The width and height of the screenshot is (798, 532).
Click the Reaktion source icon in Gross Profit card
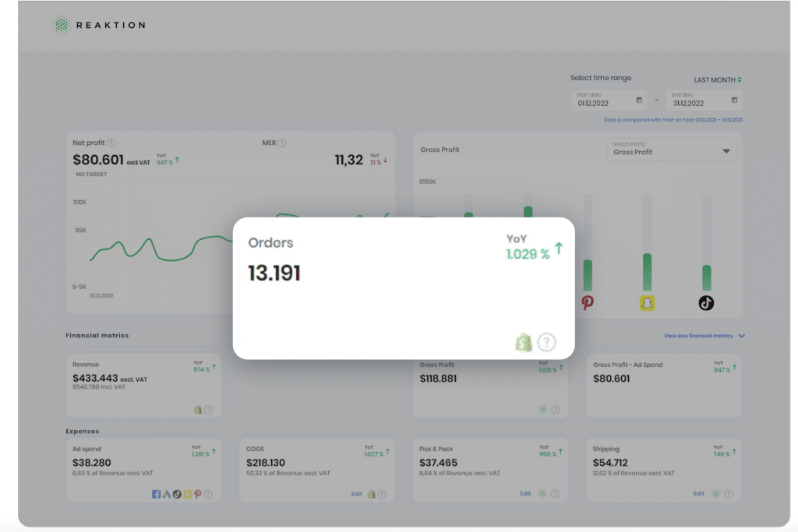[x=543, y=410]
